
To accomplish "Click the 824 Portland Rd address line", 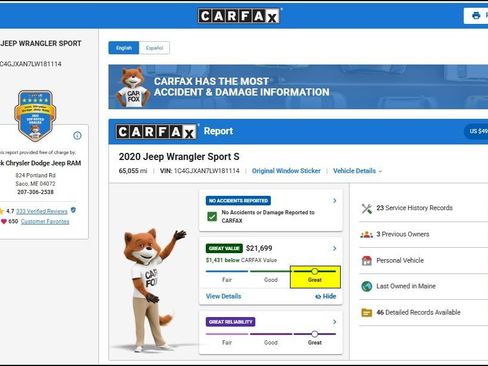I will [x=35, y=175].
